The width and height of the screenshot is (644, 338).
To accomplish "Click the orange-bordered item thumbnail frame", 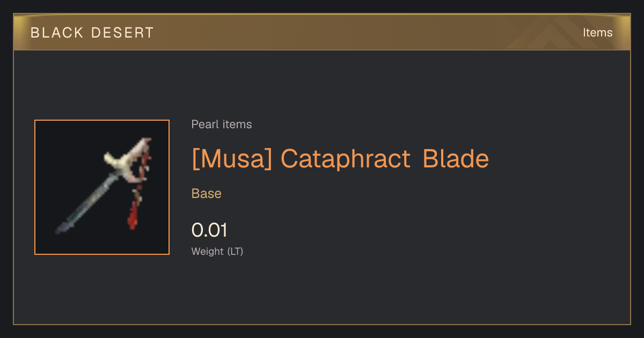I will click(x=102, y=187).
